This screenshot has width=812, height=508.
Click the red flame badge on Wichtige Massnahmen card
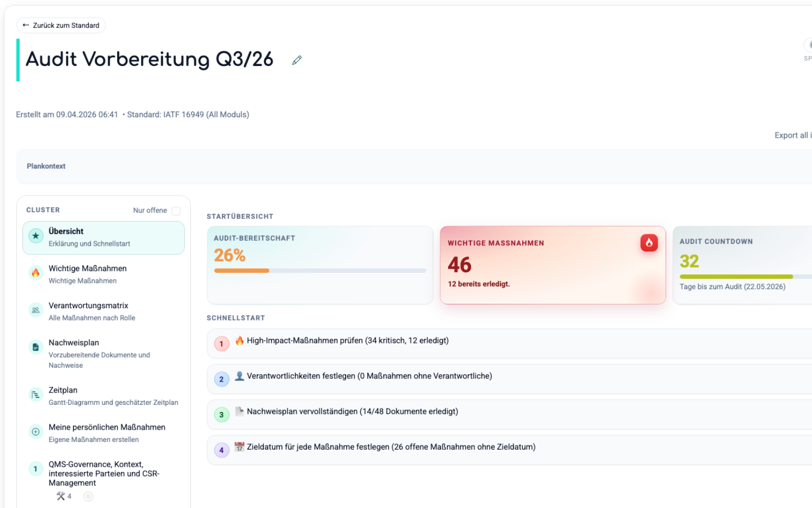[650, 243]
